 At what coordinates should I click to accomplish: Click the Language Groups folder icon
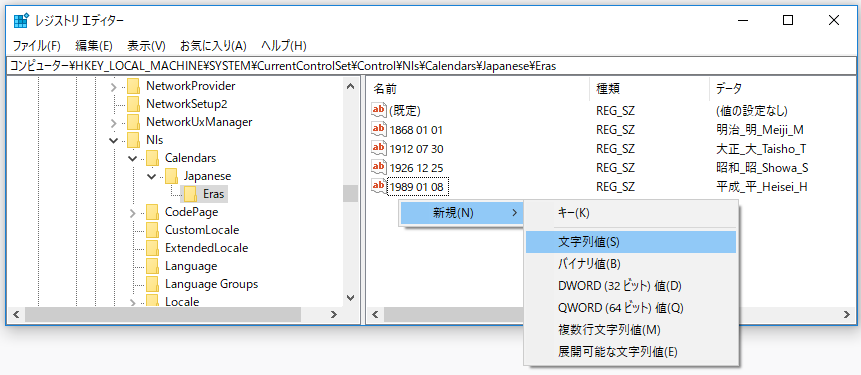[152, 284]
